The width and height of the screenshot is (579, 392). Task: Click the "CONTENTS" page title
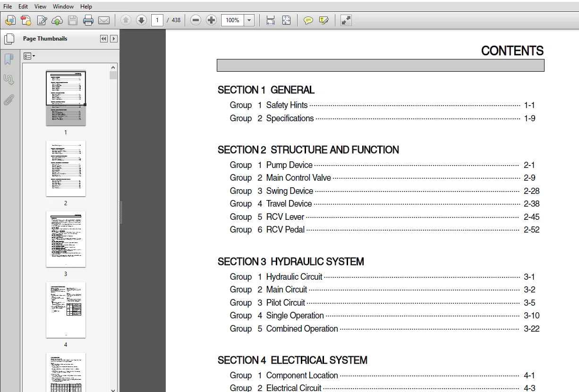click(512, 51)
